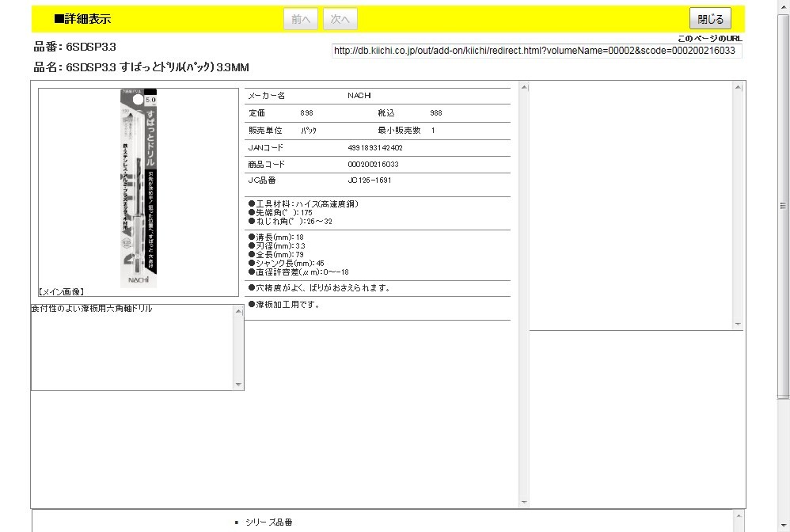Select the 品名 product name line

pos(141,67)
